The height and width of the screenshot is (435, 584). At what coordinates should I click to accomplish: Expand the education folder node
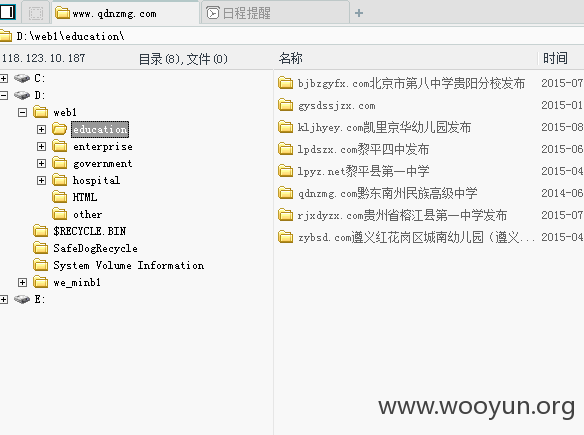coord(41,129)
